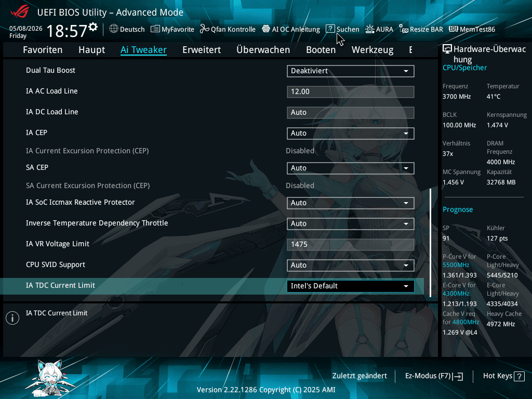The height and width of the screenshot is (399, 532).
Task: Toggle the Resize BAR icon
Action: pos(403,29)
